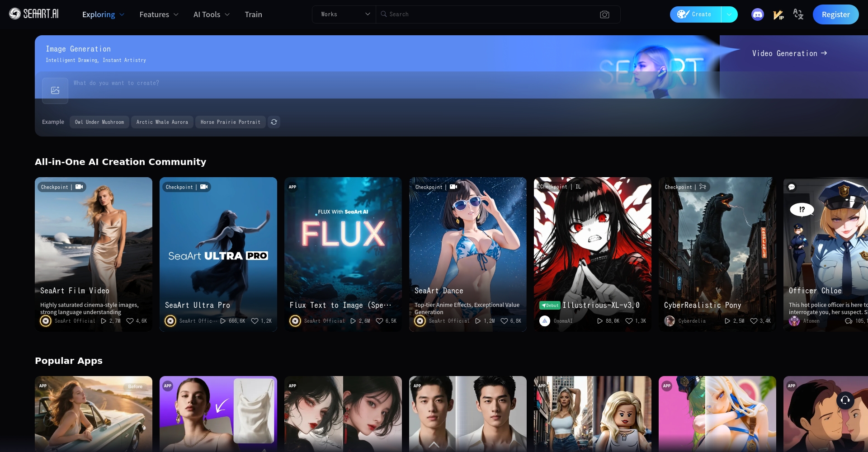
Task: Click 'Popular Apps' section heading
Action: (69, 361)
